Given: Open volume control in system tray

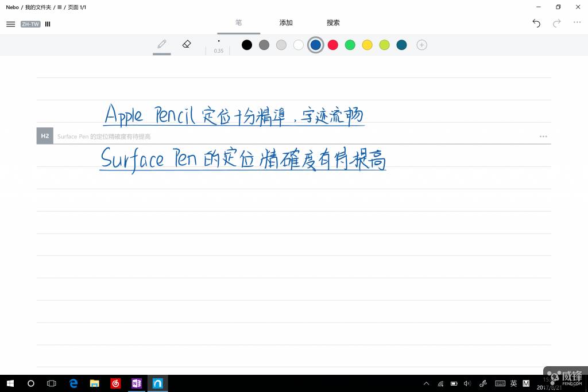Looking at the screenshot, I should (x=467, y=383).
